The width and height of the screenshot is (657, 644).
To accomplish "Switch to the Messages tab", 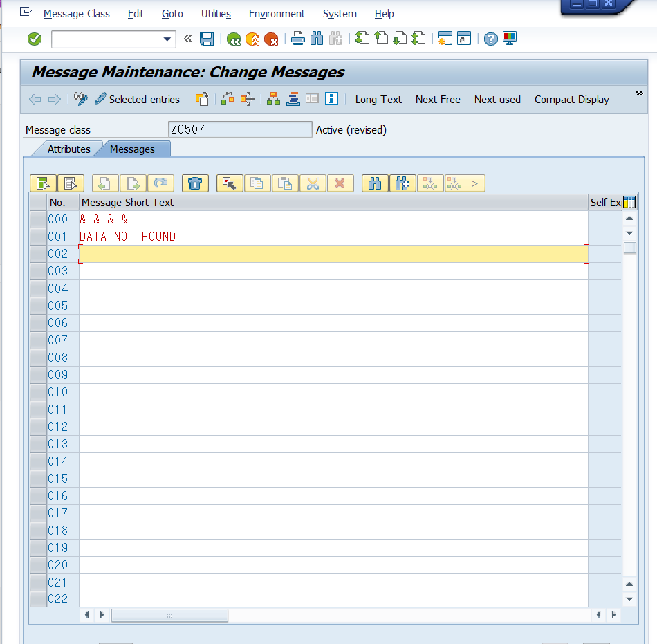I will coord(132,149).
